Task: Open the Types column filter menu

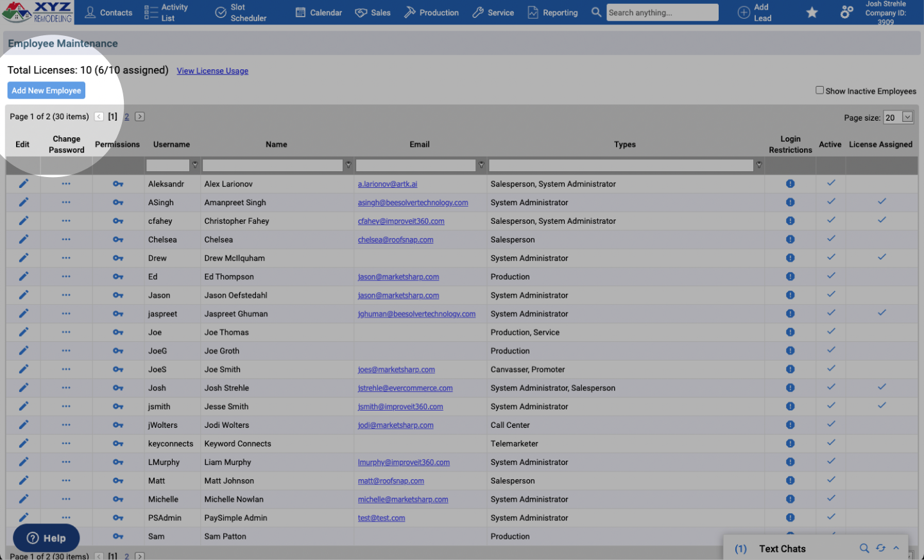Action: click(759, 165)
